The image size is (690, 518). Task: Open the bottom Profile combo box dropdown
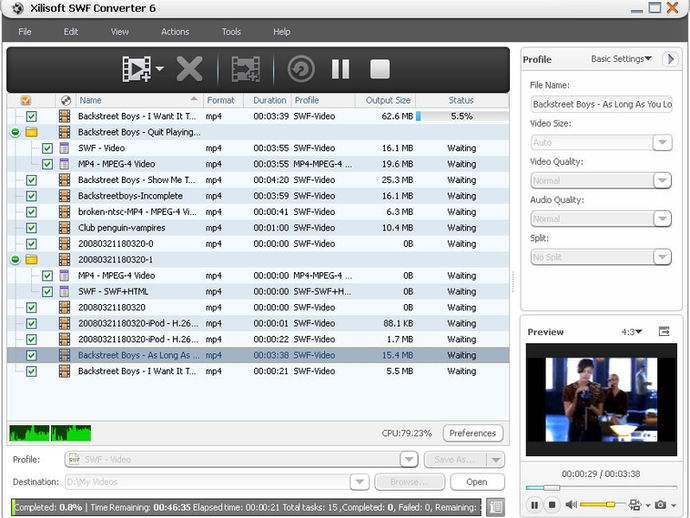coord(409,459)
